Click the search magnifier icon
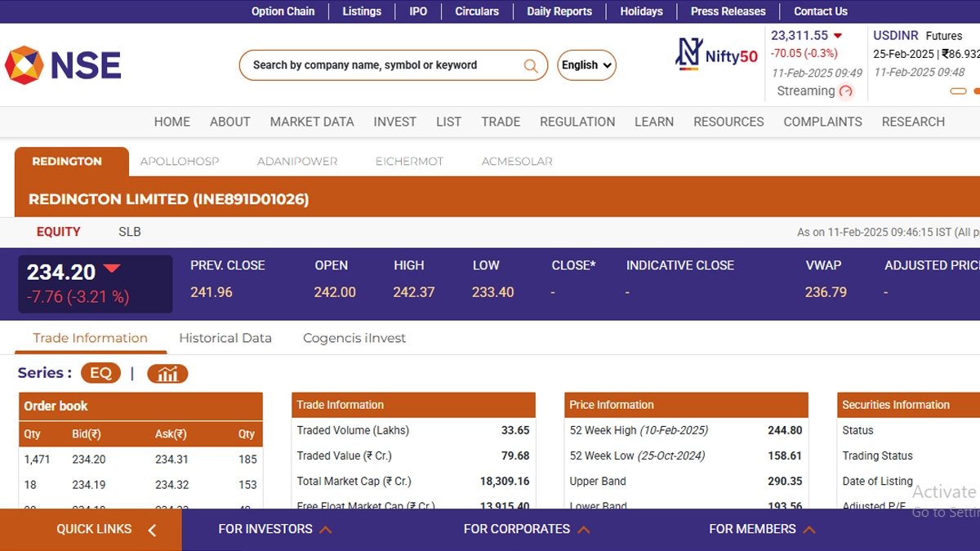Viewport: 980px width, 551px height. point(531,66)
